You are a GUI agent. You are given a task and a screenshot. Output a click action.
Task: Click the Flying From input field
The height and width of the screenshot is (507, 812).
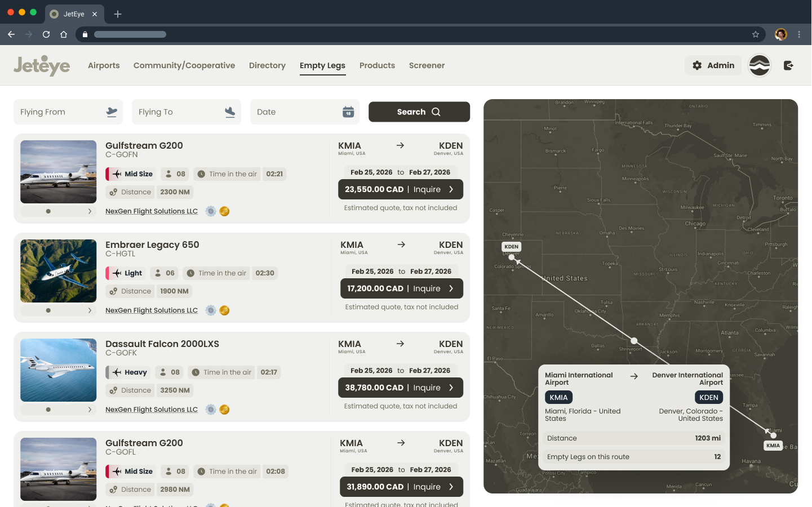68,112
